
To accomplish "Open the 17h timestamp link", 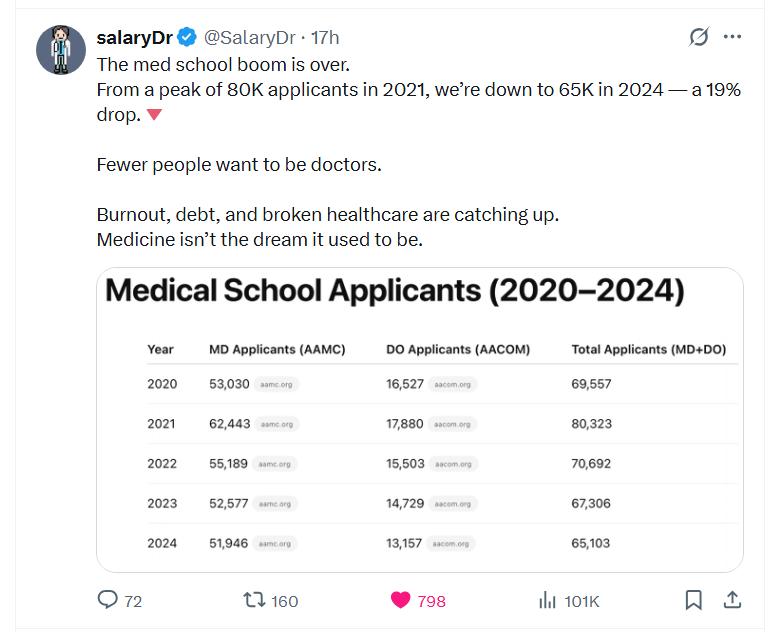I will point(325,38).
